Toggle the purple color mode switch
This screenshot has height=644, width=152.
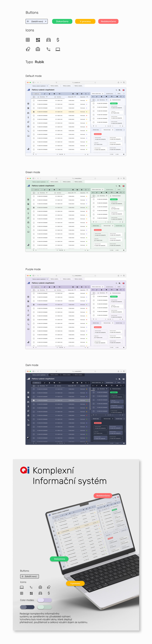45,600
